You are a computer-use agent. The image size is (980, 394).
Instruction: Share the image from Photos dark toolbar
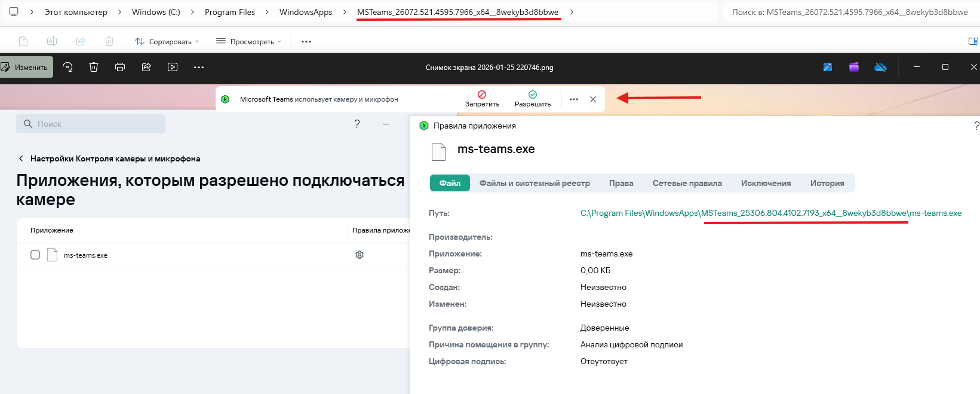146,67
